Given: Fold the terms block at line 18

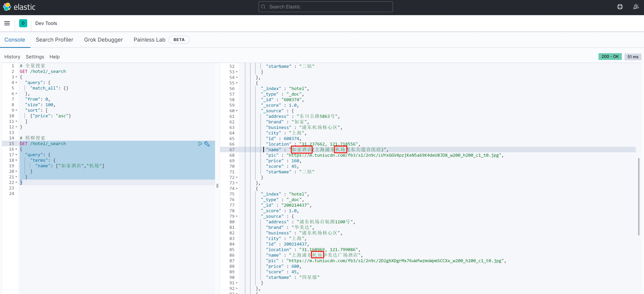Looking at the screenshot, I should point(16,160).
